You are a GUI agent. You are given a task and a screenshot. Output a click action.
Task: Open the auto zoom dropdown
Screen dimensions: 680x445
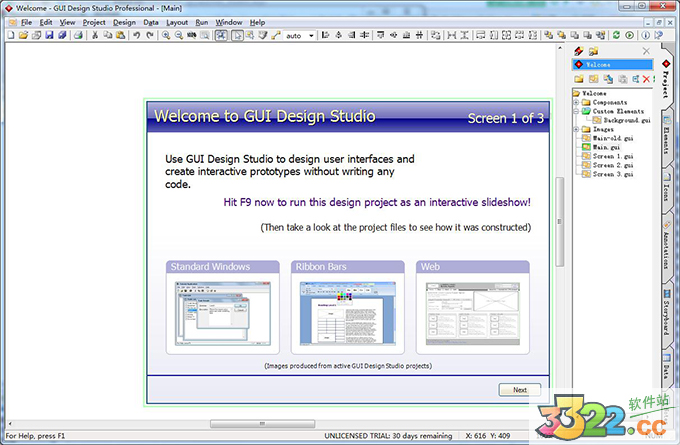(x=311, y=36)
